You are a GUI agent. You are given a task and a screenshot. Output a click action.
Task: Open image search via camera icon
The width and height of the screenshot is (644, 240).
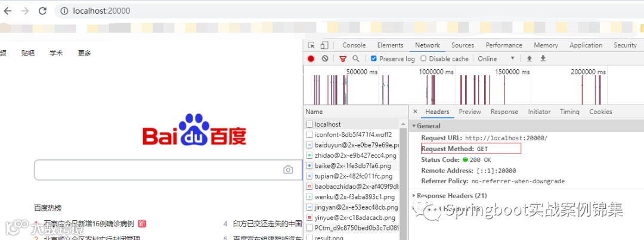pos(288,170)
